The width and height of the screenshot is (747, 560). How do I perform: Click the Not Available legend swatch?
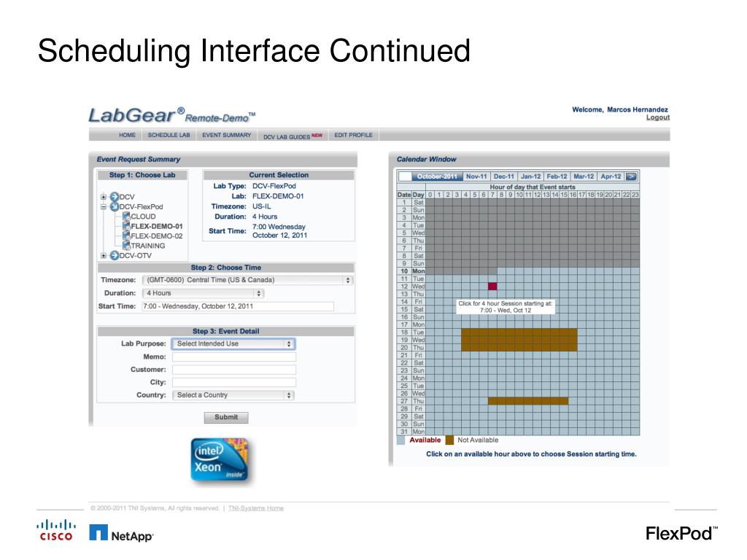(x=449, y=440)
